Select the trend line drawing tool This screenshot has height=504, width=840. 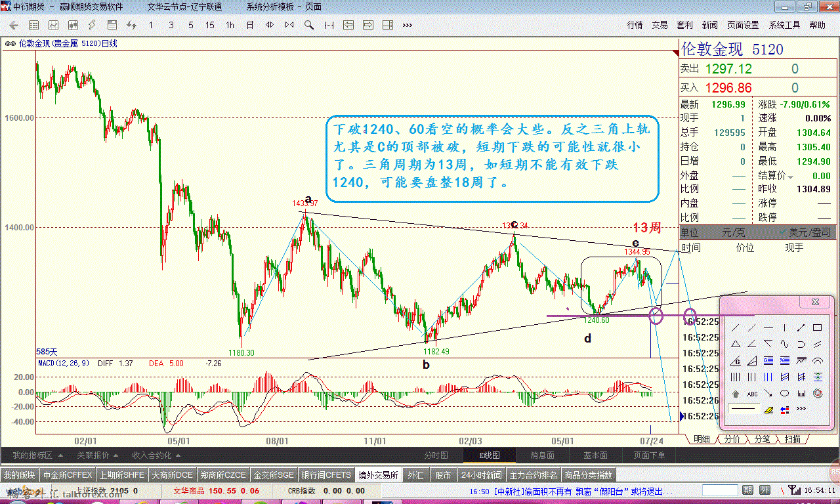pyautogui.click(x=736, y=327)
